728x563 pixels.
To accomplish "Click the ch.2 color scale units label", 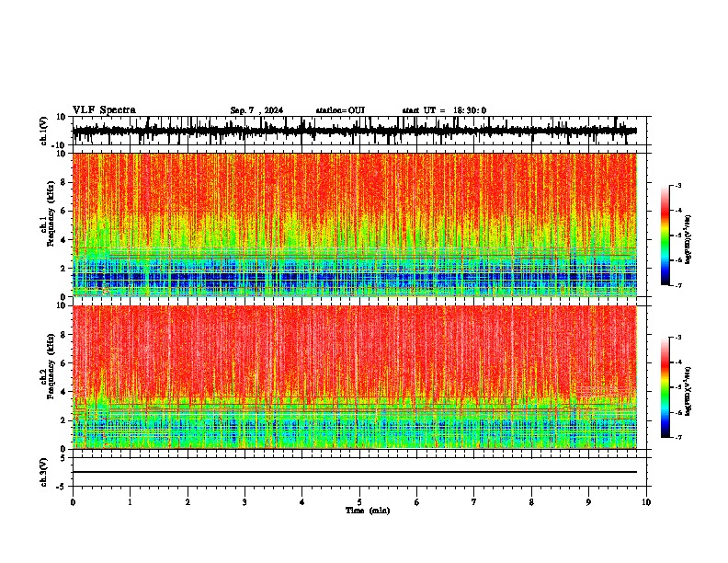I will pos(688,391).
